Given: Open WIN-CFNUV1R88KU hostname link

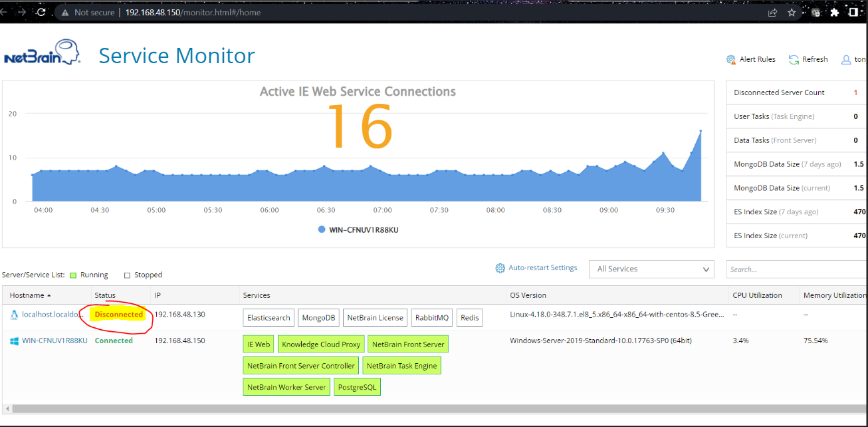Looking at the screenshot, I should click(54, 341).
